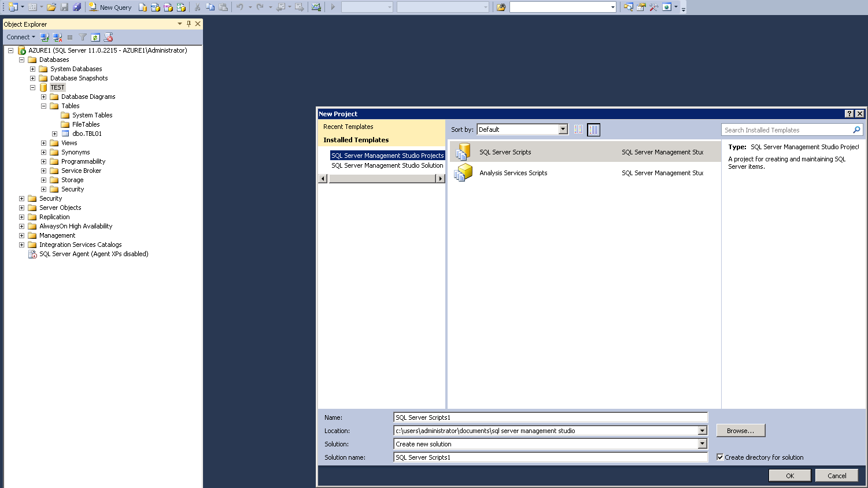Click the search magnifier in template search

[x=856, y=130]
